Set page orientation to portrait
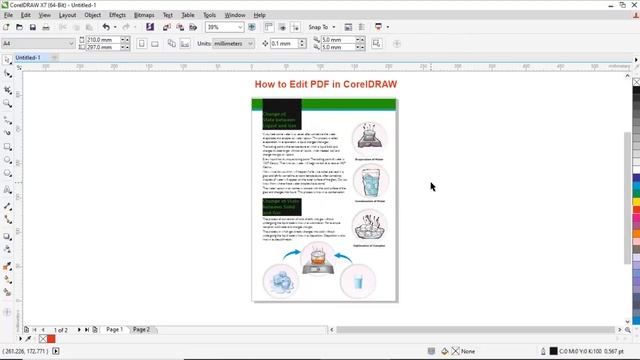The width and height of the screenshot is (640, 360). [142, 44]
